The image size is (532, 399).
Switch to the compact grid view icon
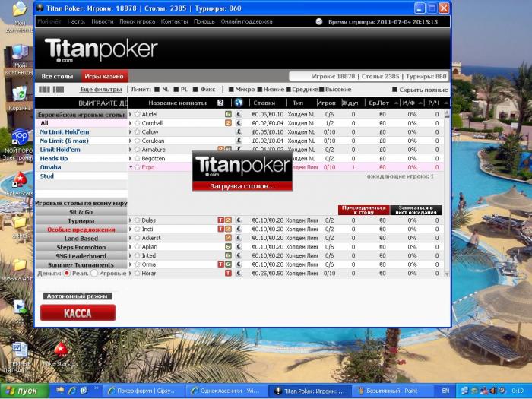(x=44, y=90)
